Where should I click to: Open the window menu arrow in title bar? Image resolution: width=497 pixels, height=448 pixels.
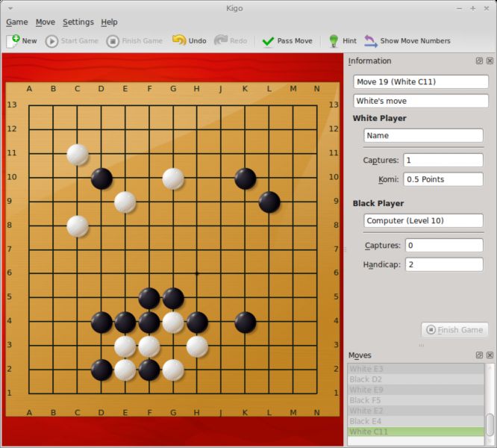tap(10, 8)
